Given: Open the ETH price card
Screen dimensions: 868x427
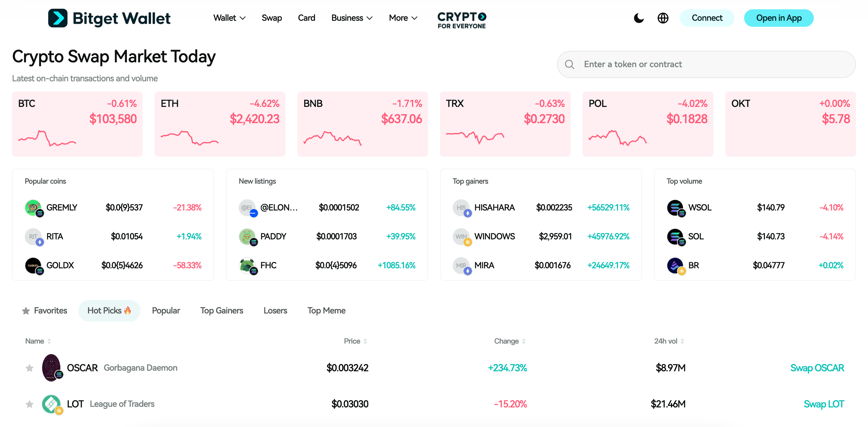Looking at the screenshot, I should 220,124.
